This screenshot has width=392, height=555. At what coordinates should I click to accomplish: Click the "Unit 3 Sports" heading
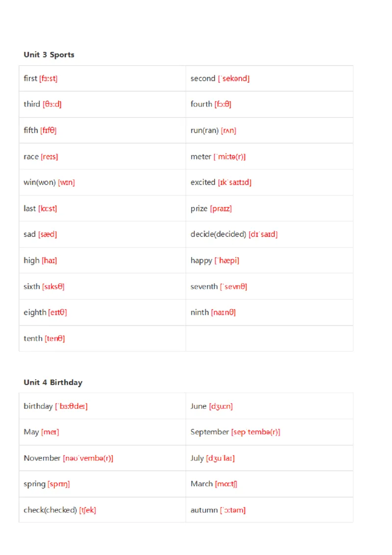coord(49,54)
